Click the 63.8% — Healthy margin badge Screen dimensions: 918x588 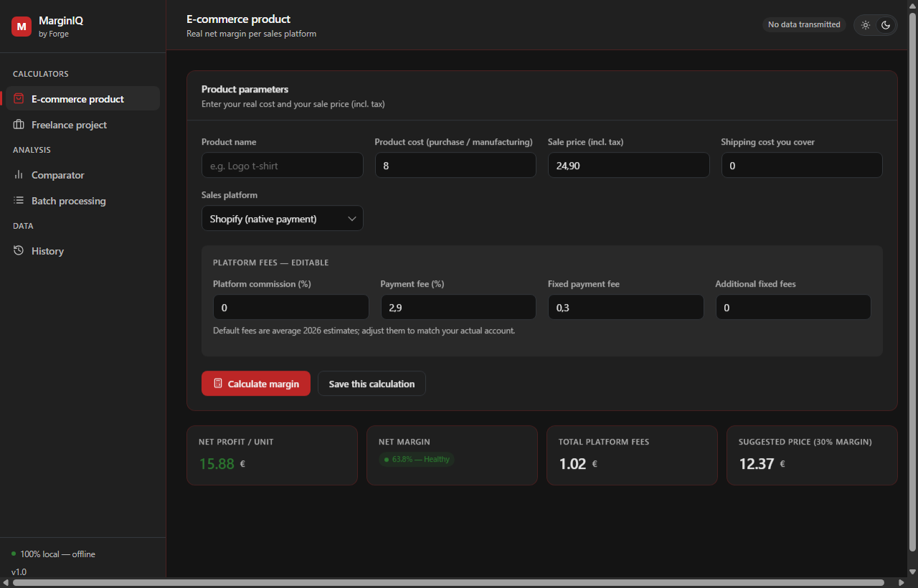[x=417, y=459]
